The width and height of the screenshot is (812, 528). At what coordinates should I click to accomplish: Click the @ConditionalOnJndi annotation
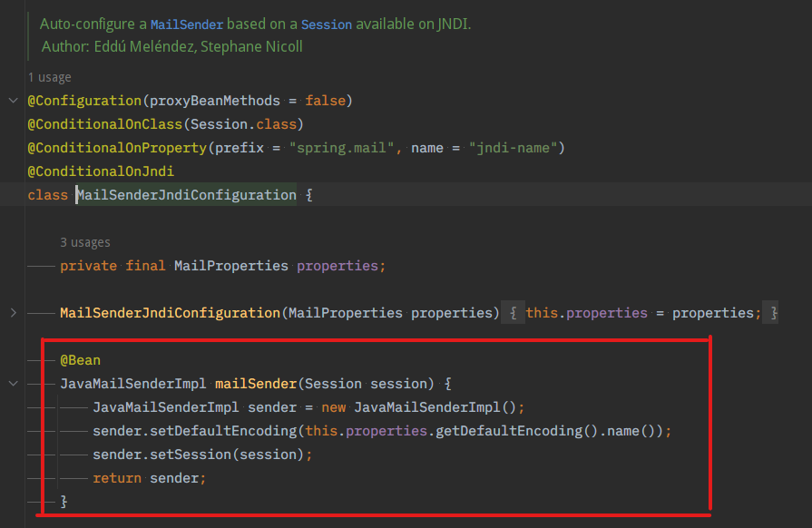[100, 171]
